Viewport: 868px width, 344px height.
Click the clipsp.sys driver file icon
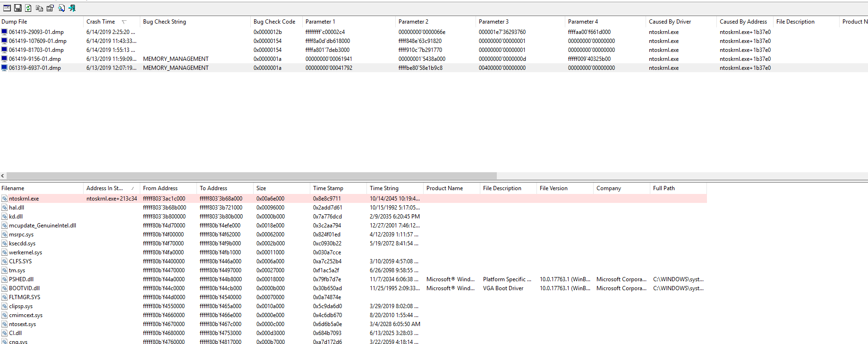click(x=4, y=306)
